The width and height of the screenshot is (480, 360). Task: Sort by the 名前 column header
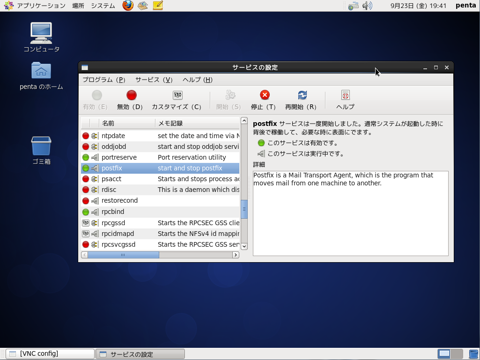tap(127, 123)
